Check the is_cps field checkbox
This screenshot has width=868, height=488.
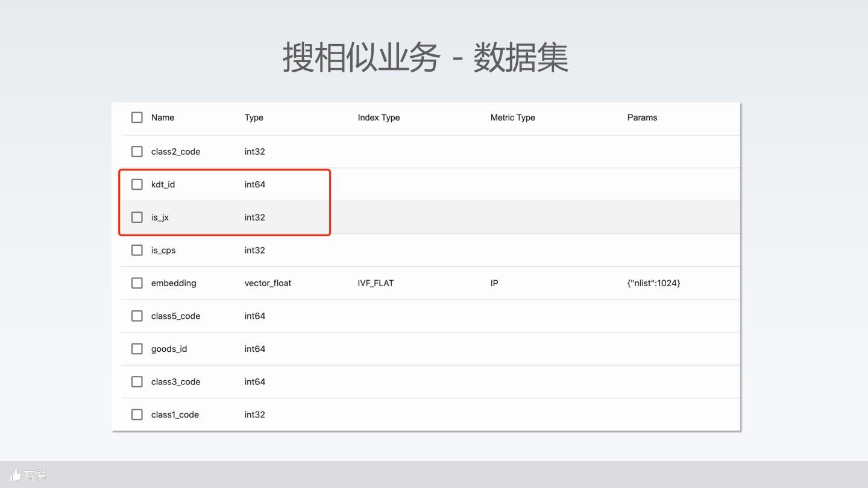point(137,250)
